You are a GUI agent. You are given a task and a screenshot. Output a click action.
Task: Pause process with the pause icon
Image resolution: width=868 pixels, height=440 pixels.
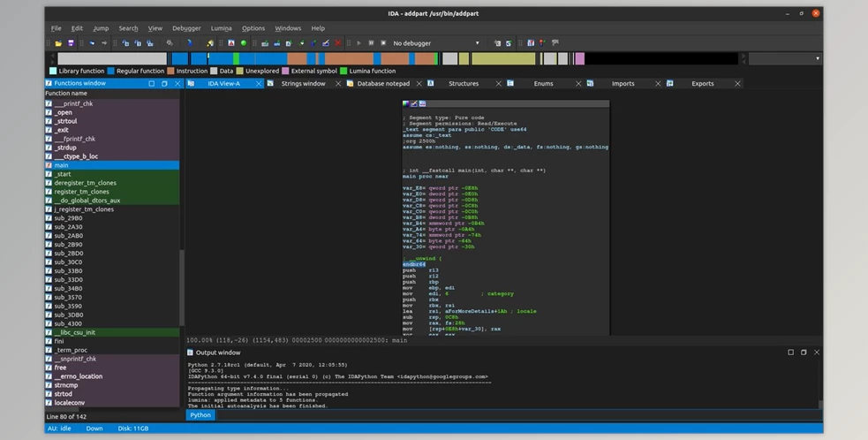[x=371, y=43]
